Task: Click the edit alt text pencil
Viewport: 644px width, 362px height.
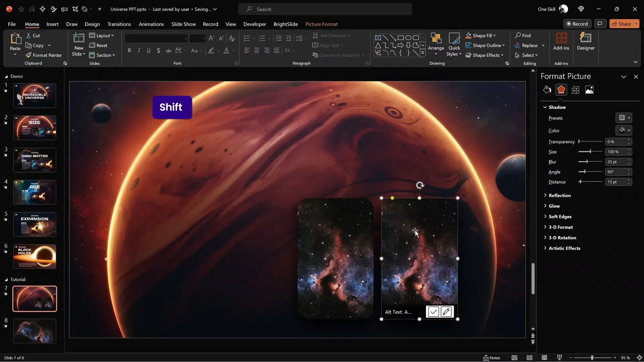Action: click(x=446, y=312)
